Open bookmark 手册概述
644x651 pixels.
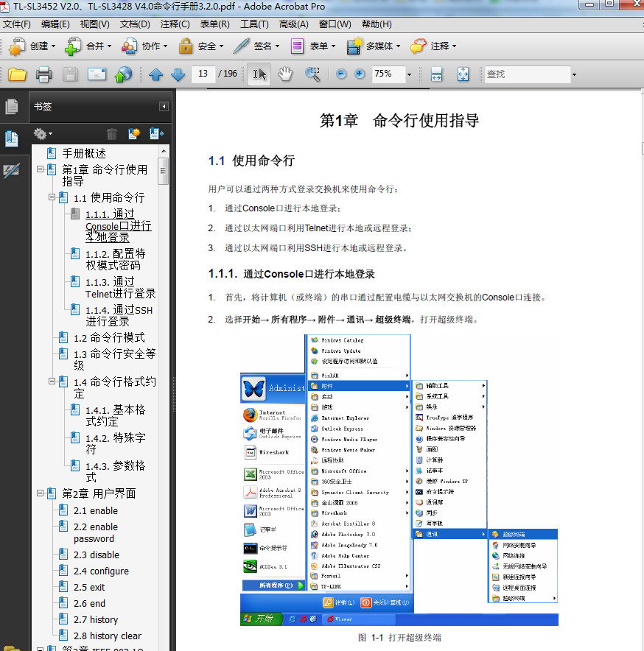point(84,153)
